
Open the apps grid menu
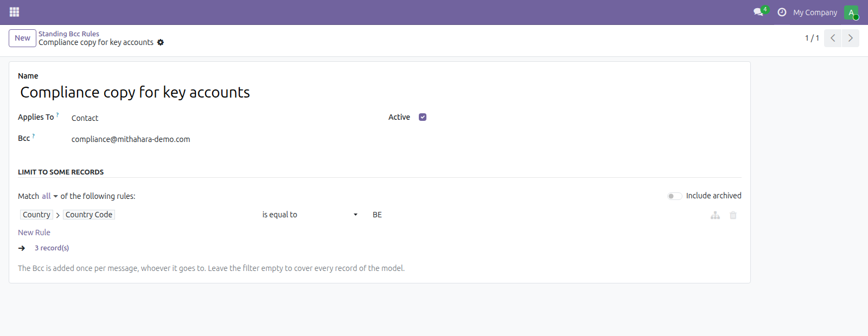point(15,12)
